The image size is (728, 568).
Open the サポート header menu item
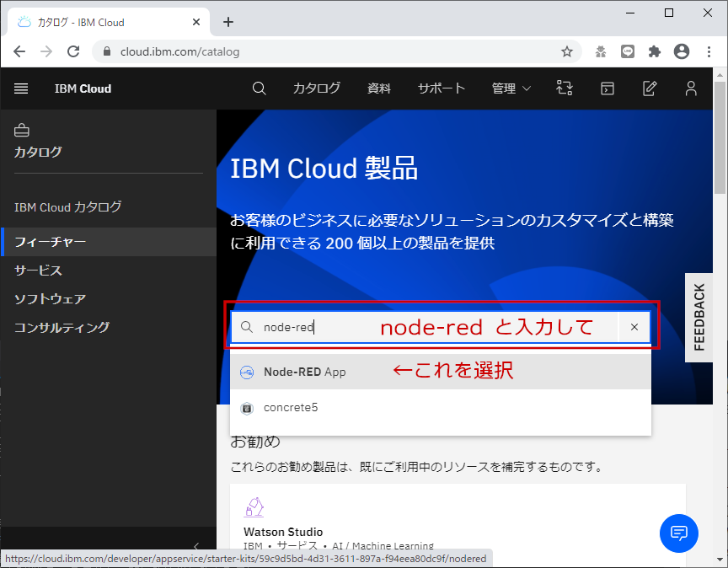point(441,88)
